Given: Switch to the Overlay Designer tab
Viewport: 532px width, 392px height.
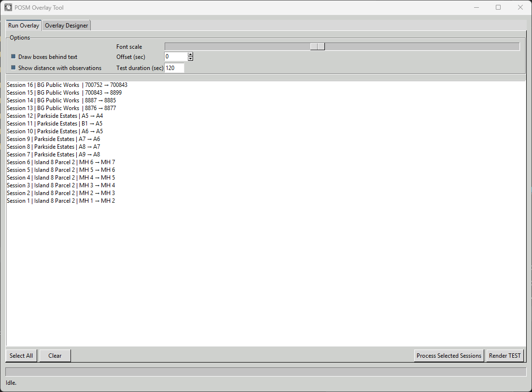Looking at the screenshot, I should [67, 26].
